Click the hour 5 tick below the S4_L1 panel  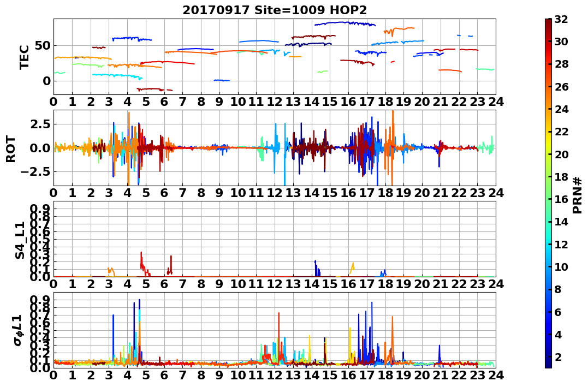pyautogui.click(x=146, y=284)
